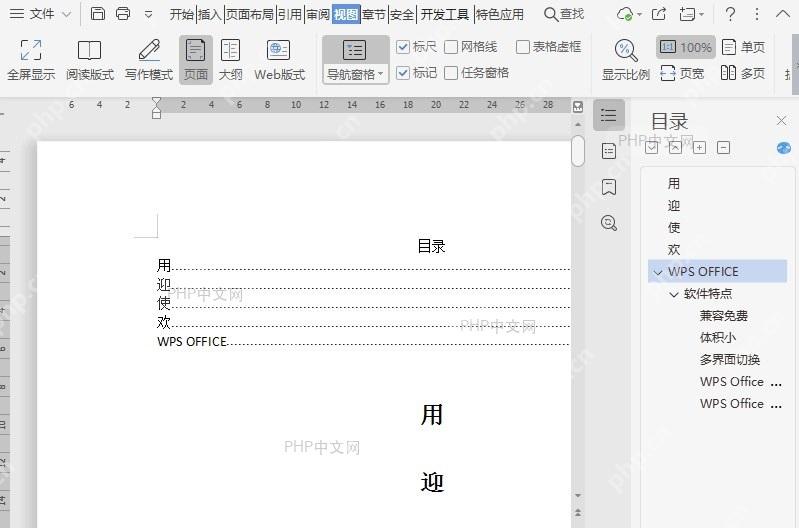The height and width of the screenshot is (528, 799).
Task: Select the 视图 ribbon tab
Action: [346, 14]
